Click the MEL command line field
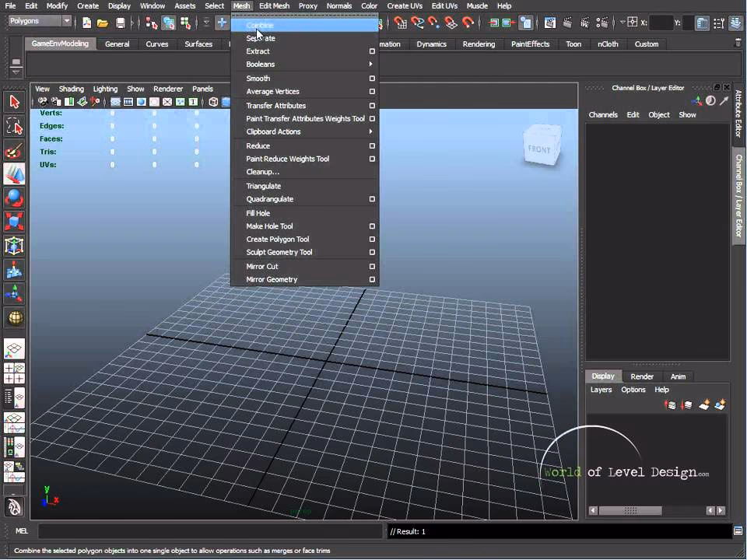 tap(211, 531)
